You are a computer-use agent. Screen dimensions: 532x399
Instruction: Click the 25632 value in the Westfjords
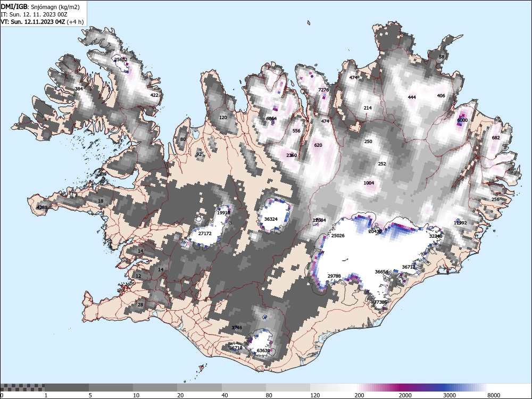[x=121, y=60]
